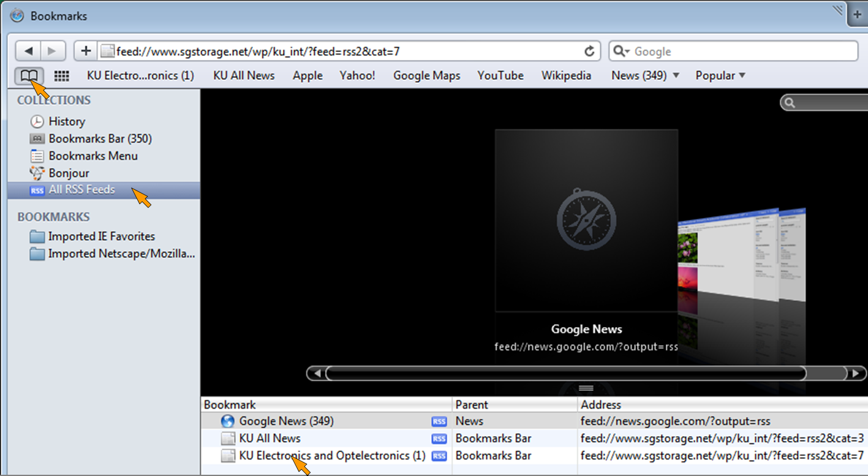Click the Cover Flow resize grip handle
The width and height of the screenshot is (868, 476).
coord(586,388)
